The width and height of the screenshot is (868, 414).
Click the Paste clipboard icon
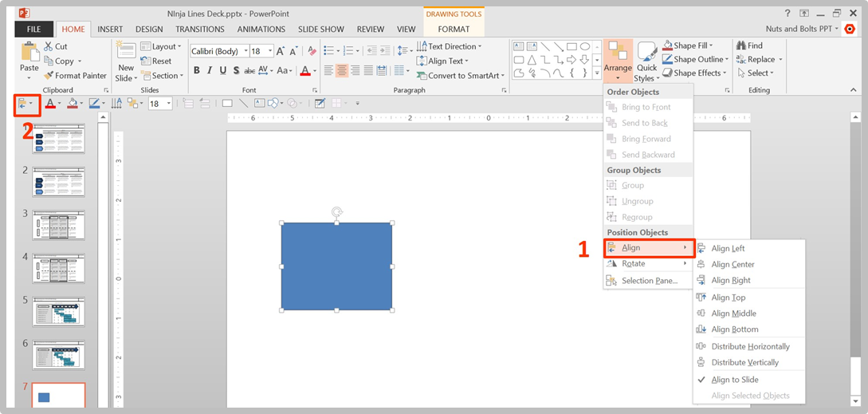[29, 53]
